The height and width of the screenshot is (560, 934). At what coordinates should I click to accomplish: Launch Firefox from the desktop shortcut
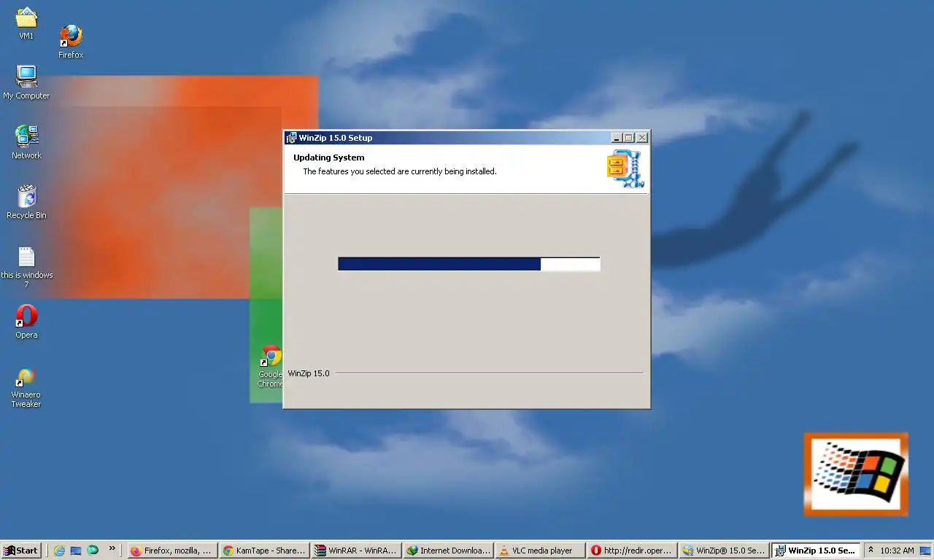coord(71,41)
